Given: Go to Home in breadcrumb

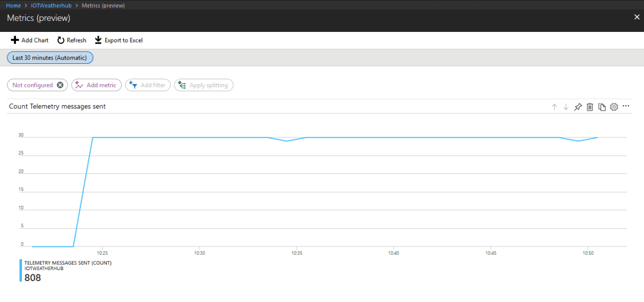Looking at the screenshot, I should pyautogui.click(x=14, y=6).
